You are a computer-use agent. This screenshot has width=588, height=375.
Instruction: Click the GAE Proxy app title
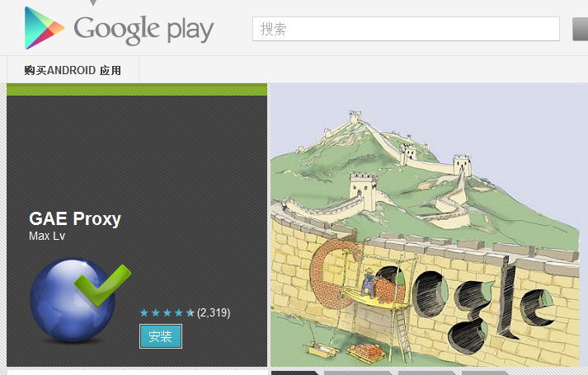tap(75, 218)
